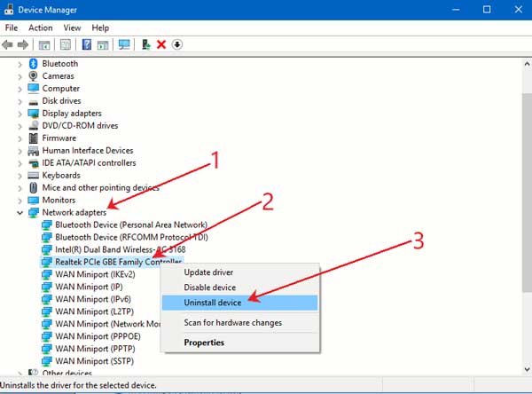Click the scrollbar down arrow
This screenshot has width=532, height=394.
(527, 369)
